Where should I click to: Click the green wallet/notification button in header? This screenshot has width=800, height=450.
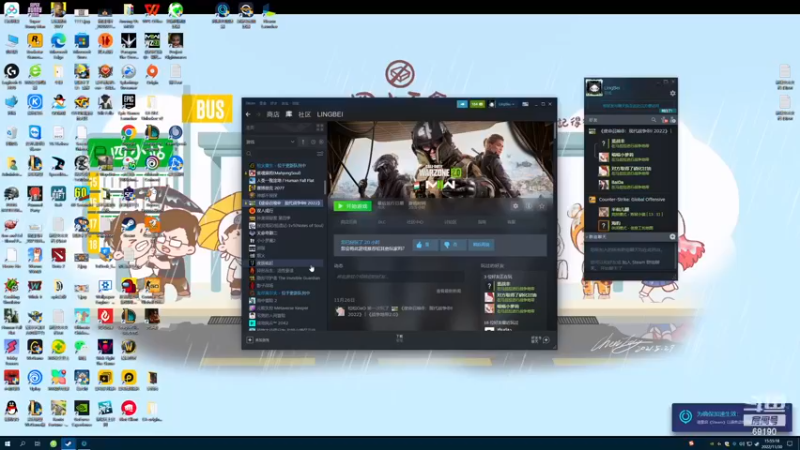(478, 104)
